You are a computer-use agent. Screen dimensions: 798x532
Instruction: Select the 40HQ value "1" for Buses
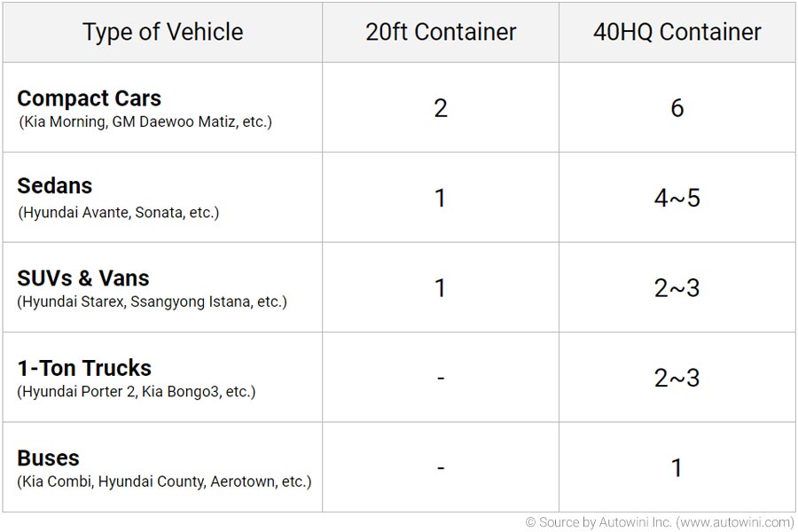point(677,468)
